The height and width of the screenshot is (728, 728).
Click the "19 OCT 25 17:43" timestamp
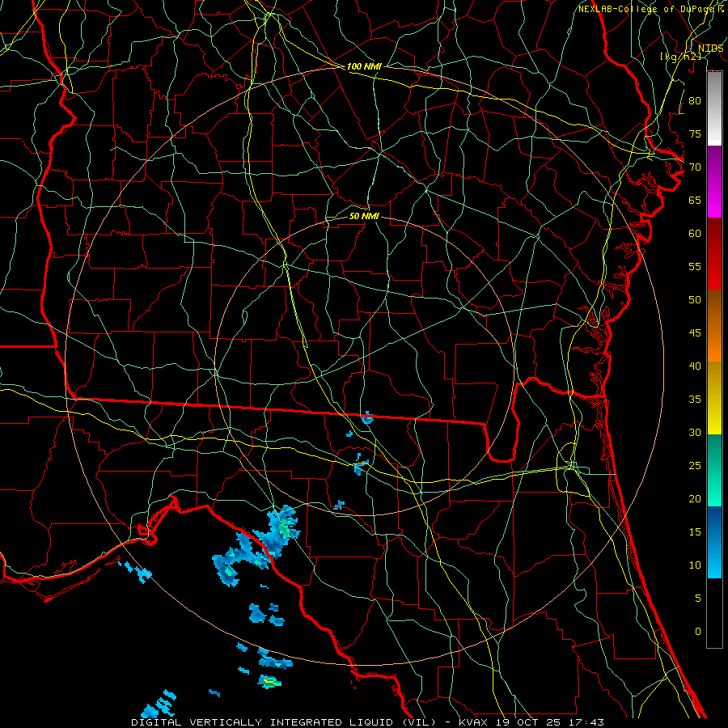click(x=550, y=722)
